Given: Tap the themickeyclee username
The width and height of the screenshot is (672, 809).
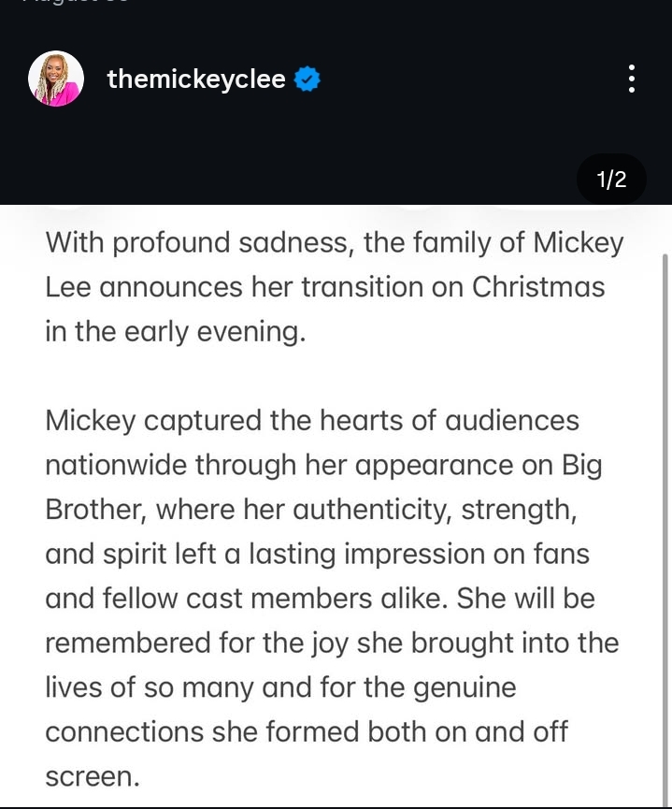Looking at the screenshot, I should point(196,79).
